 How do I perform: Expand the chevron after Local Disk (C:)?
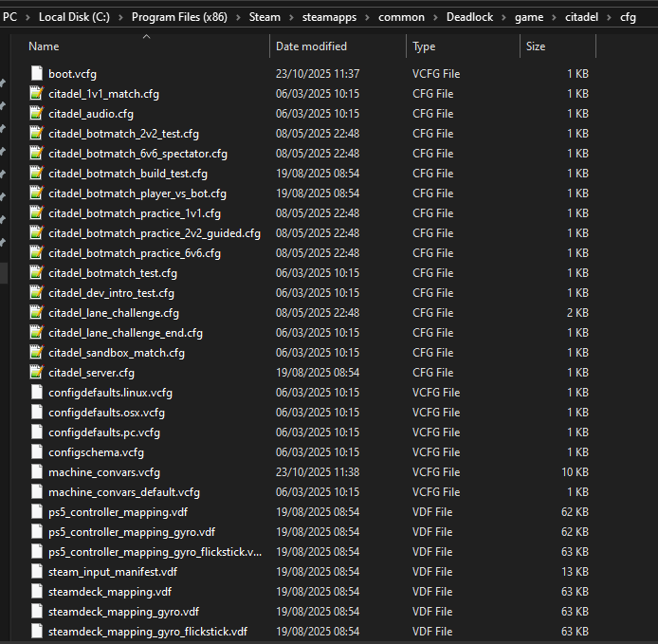click(120, 17)
